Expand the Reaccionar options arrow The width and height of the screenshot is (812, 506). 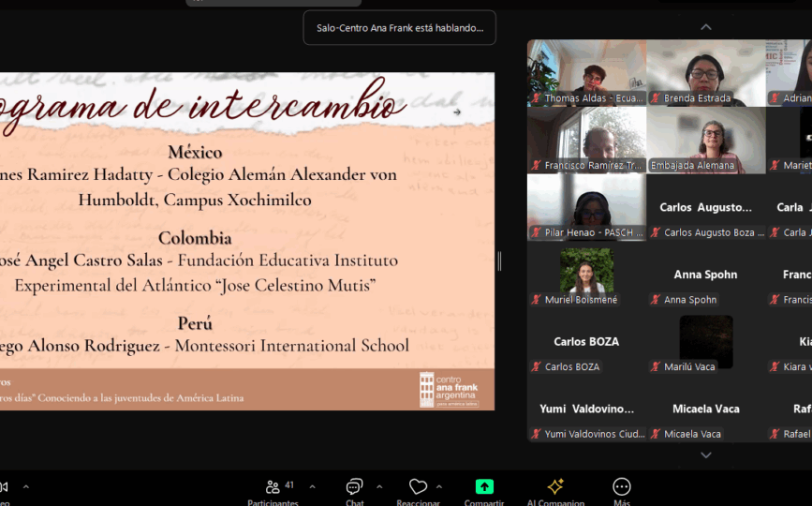click(439, 486)
